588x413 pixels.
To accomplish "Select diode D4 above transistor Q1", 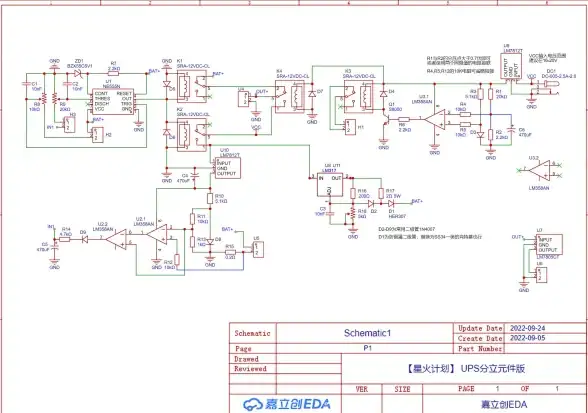I will (x=383, y=94).
